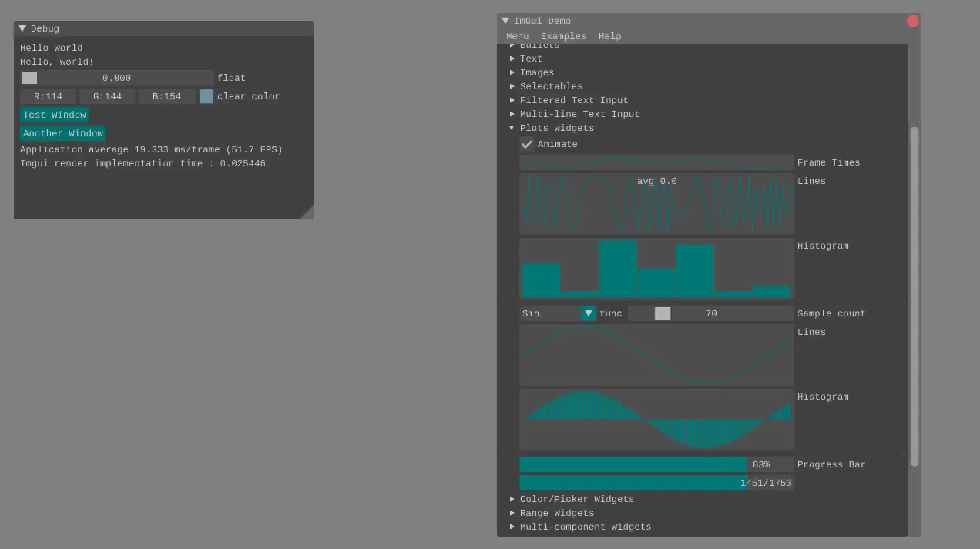Open the Menu menu
Image resolution: width=980 pixels, height=549 pixels.
(x=517, y=36)
